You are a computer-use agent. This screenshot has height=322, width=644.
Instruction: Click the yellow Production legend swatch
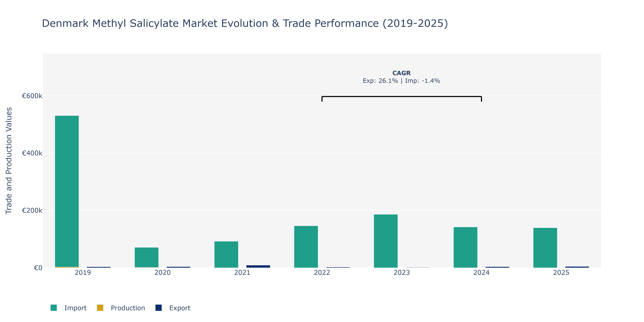tap(100, 308)
